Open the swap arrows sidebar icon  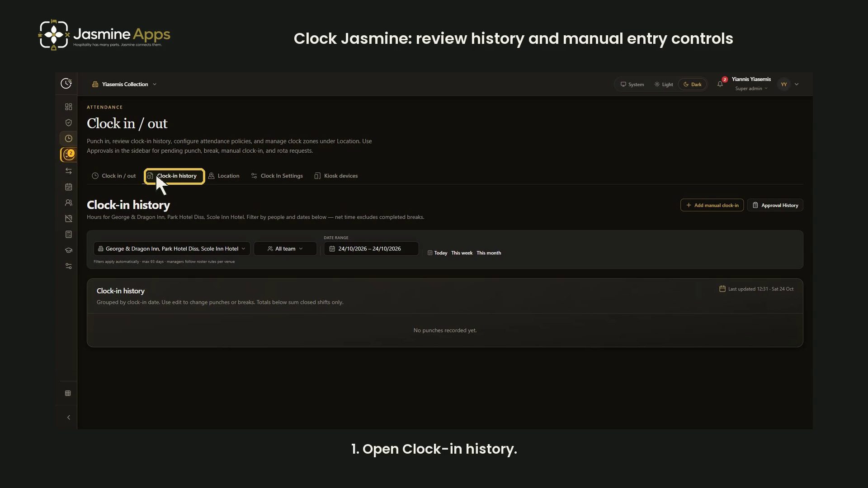click(68, 171)
